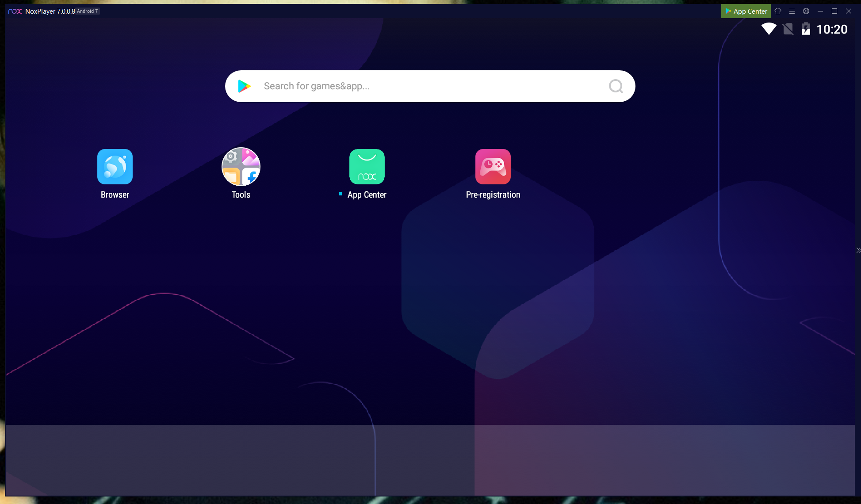This screenshot has height=504, width=861.
Task: Open the Pre-registration game icon
Action: click(493, 167)
